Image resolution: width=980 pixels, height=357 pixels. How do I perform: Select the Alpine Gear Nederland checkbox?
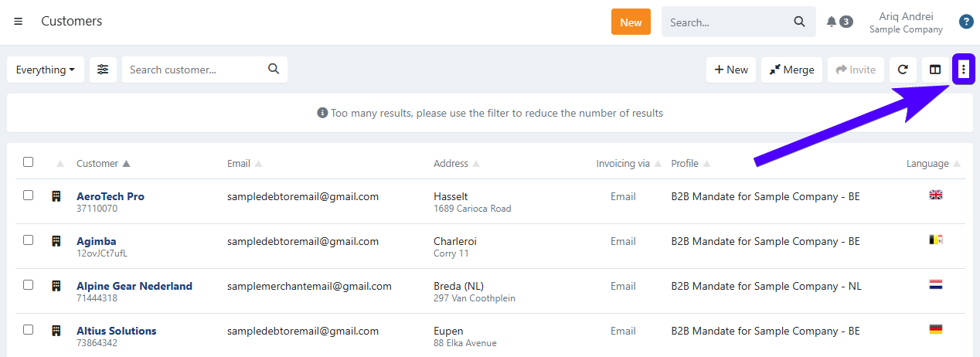[x=29, y=285]
